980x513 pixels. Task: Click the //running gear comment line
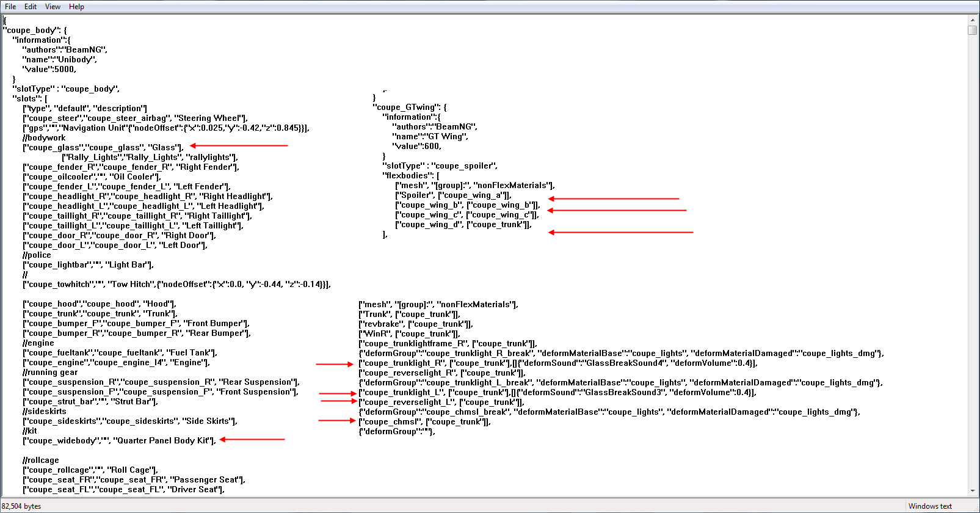tap(50, 372)
